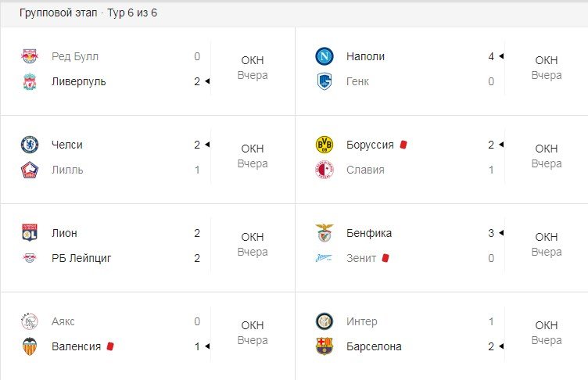Open the Наполи vs Генк match status
Image resolution: width=588 pixels, height=380 pixels.
click(x=547, y=67)
